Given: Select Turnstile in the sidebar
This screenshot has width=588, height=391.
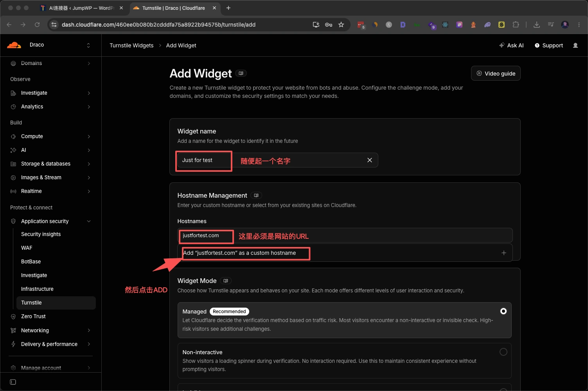Looking at the screenshot, I should point(56,303).
